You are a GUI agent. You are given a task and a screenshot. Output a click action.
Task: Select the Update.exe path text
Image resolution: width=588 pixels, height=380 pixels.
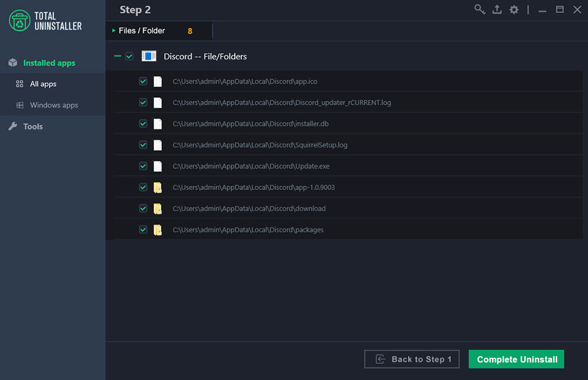pos(251,166)
